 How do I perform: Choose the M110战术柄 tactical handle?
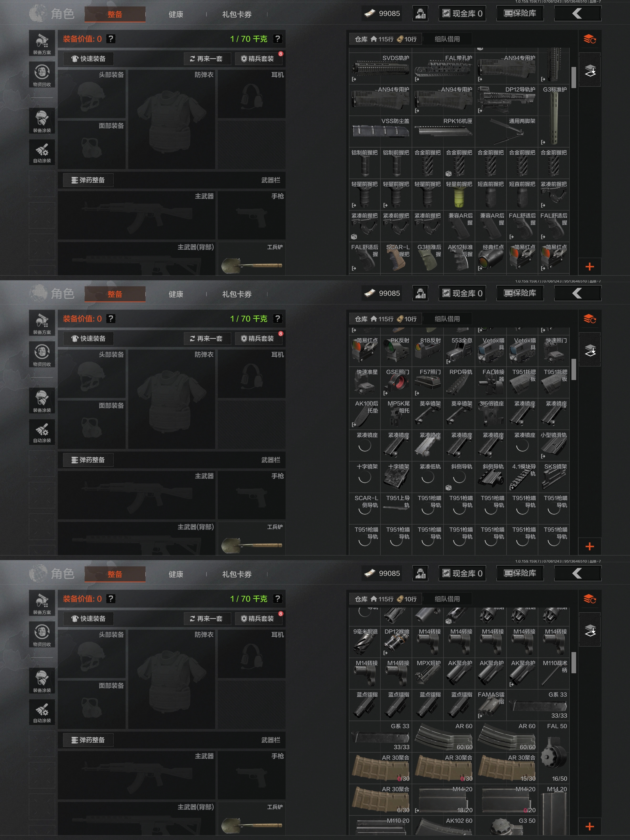554,673
